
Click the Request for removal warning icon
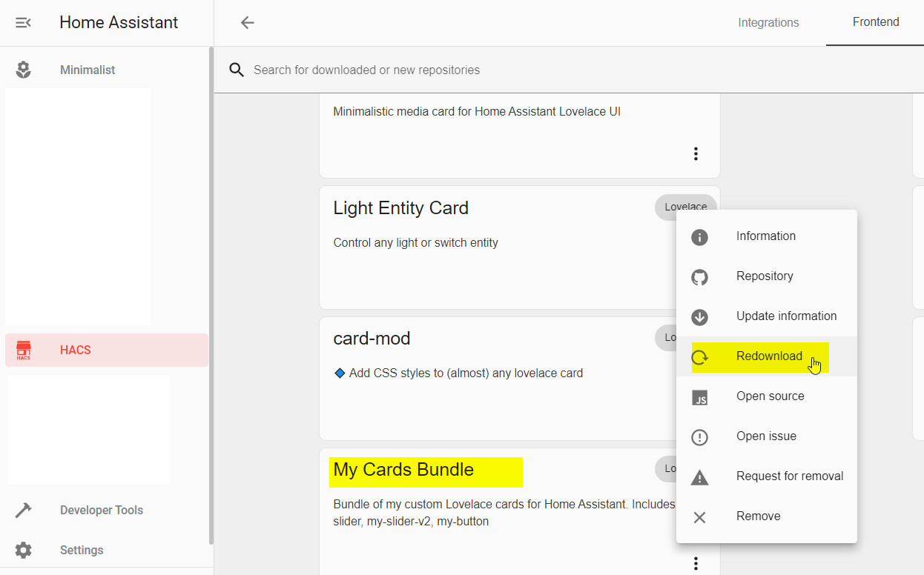699,477
